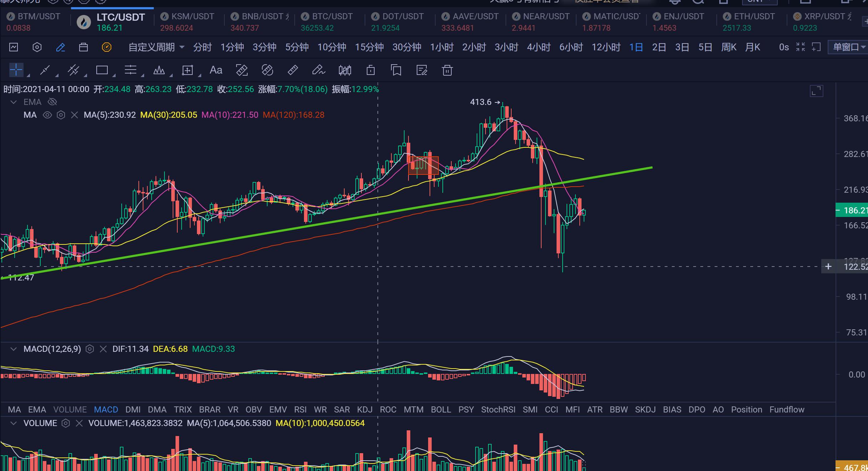Switch timeframe to 周K
868x471 pixels.
(x=729, y=47)
